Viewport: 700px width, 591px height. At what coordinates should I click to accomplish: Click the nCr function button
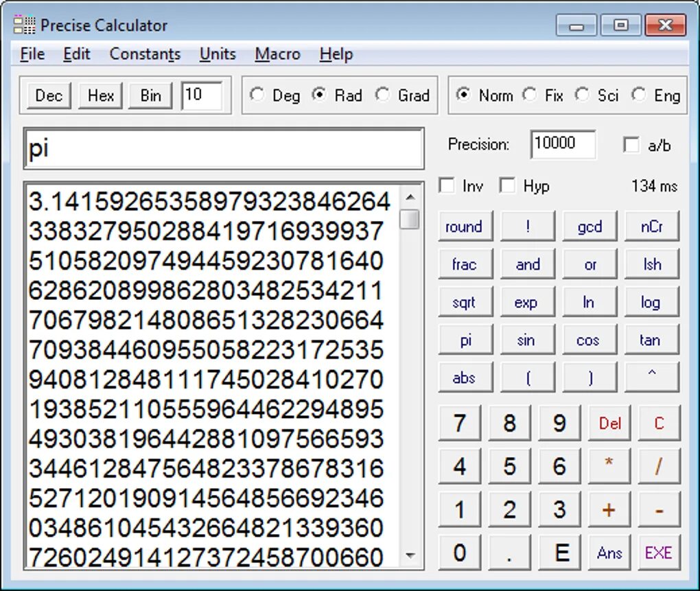(652, 227)
